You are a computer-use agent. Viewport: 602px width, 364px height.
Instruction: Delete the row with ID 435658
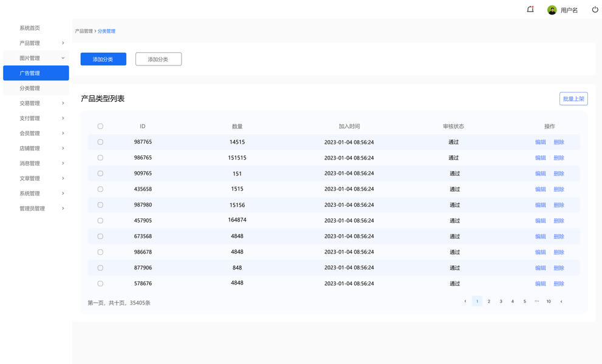click(x=559, y=189)
